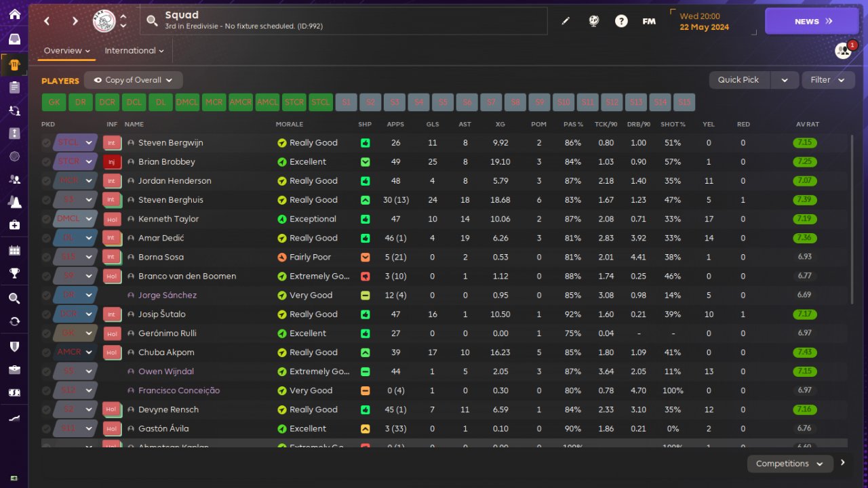This screenshot has width=868, height=488.
Task: Sort by the NAME column header
Action: point(134,124)
